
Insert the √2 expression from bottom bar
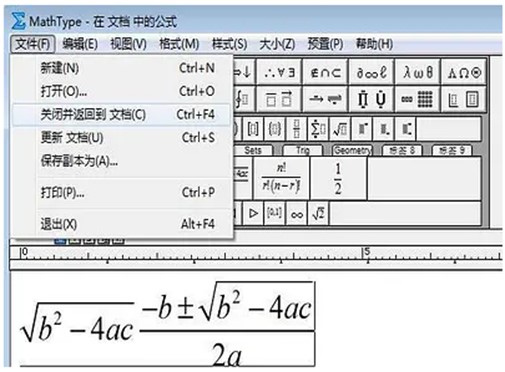318,213
